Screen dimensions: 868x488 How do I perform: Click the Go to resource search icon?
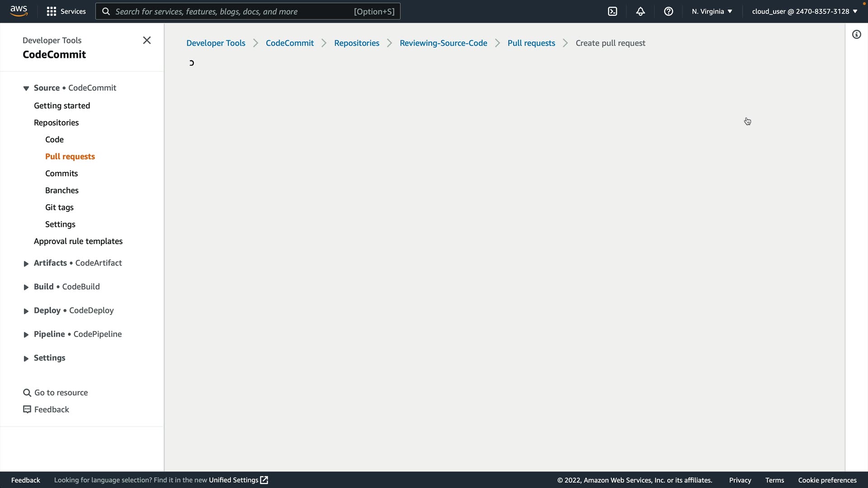coord(27,393)
